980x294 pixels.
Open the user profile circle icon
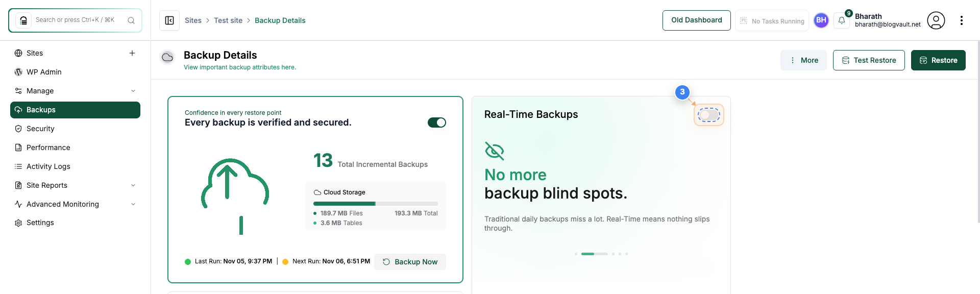pyautogui.click(x=936, y=20)
